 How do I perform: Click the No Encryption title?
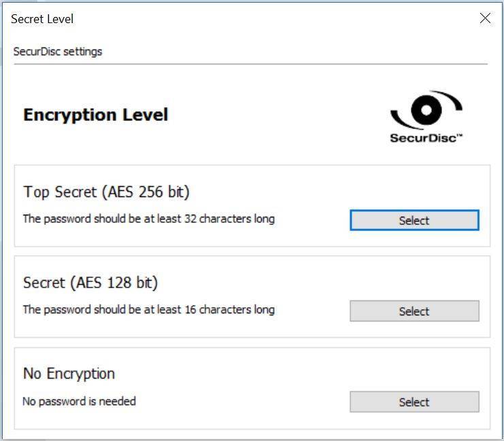pyautogui.click(x=69, y=374)
